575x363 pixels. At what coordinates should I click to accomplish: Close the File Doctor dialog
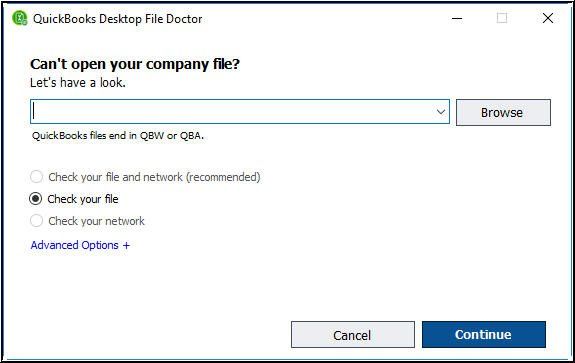click(x=548, y=18)
